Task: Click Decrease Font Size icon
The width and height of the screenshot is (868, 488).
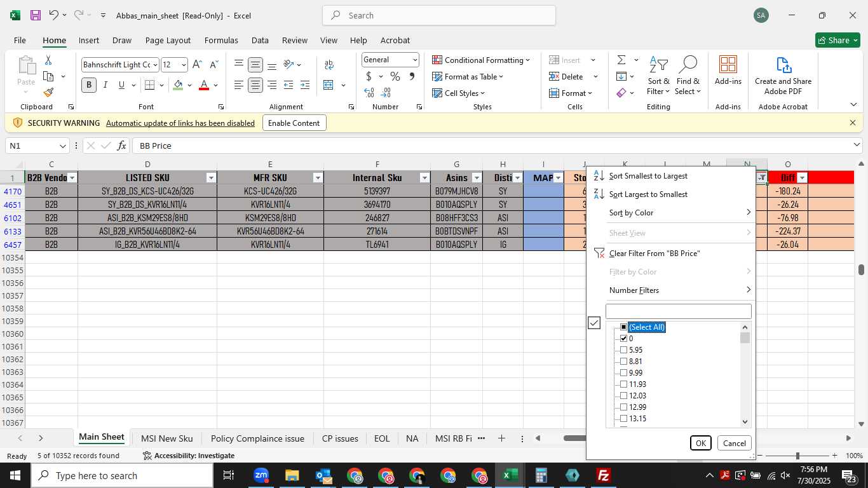Action: click(x=214, y=65)
